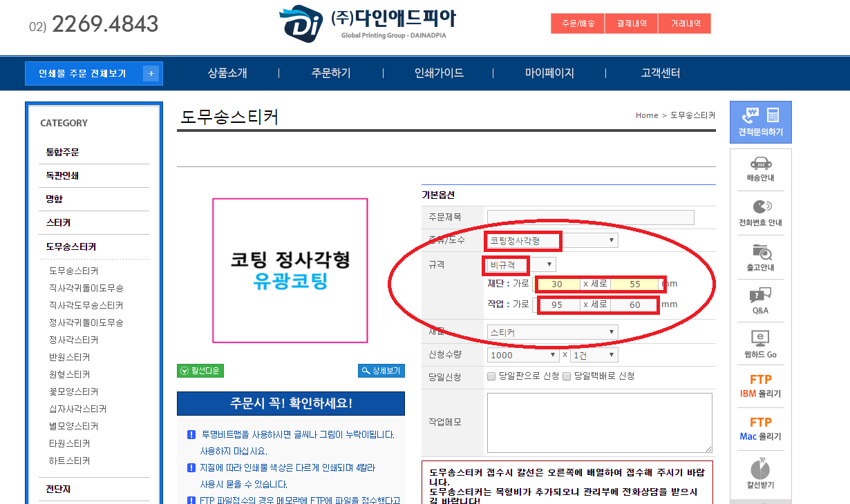Image resolution: width=850 pixels, height=504 pixels.
Task: Check the 당일택배로 신청 option
Action: tap(567, 376)
